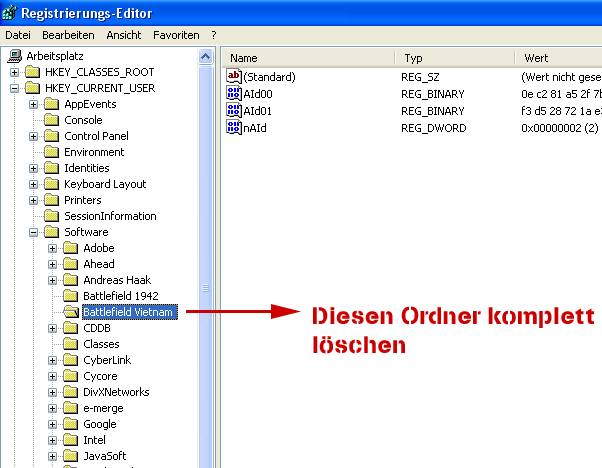
Task: Expand the JavaSoft key
Action: (53, 456)
